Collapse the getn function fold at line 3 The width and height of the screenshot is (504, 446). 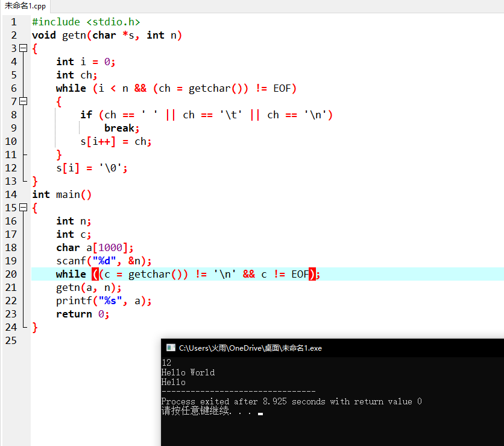click(x=23, y=48)
